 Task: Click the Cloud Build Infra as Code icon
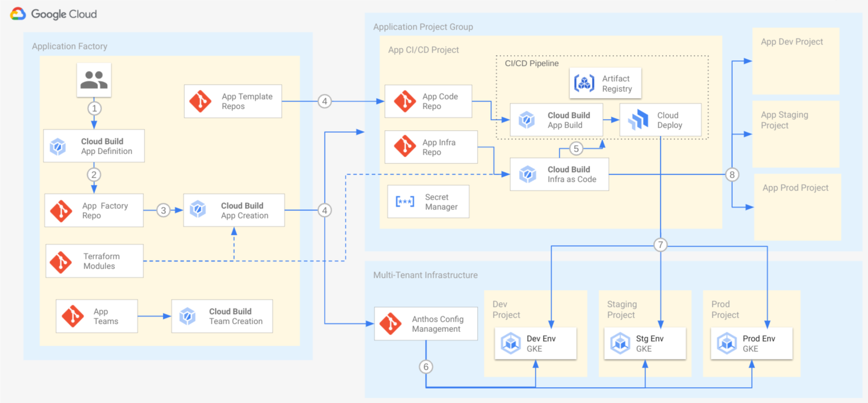(x=527, y=174)
